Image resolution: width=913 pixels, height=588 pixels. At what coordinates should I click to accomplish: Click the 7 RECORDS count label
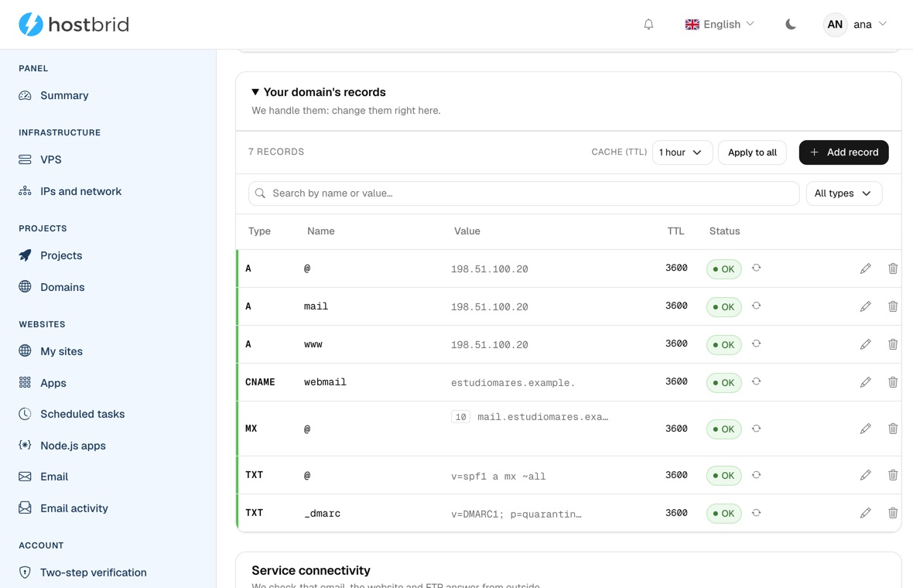pos(276,152)
